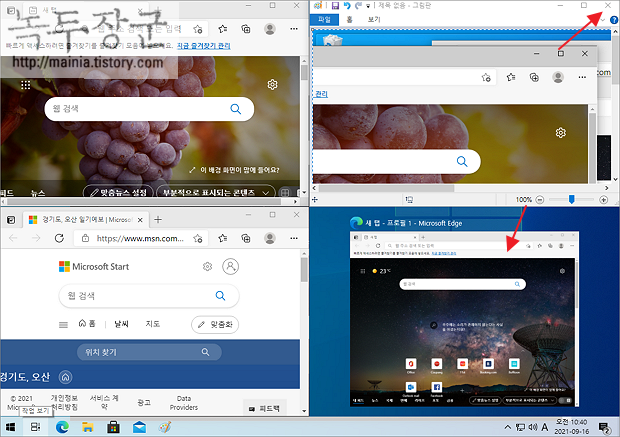Switch to the 보기 ribbon tab in Paint
The image size is (620, 437).
(374, 19)
